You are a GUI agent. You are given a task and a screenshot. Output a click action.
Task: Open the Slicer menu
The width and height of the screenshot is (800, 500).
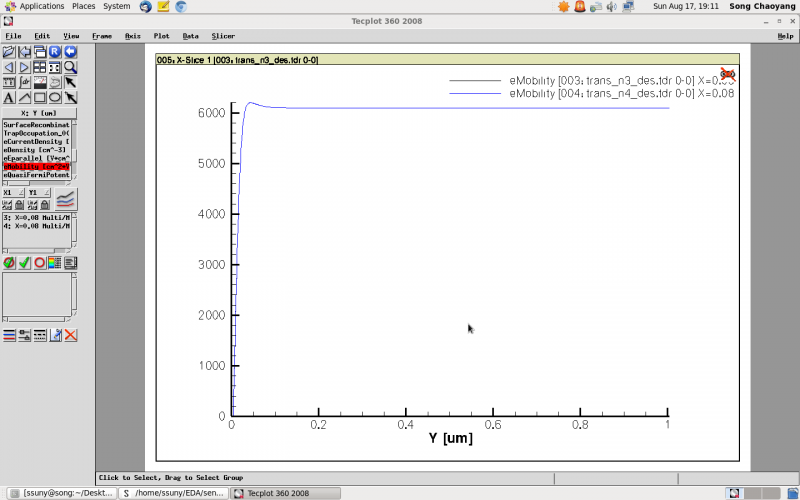(x=223, y=36)
